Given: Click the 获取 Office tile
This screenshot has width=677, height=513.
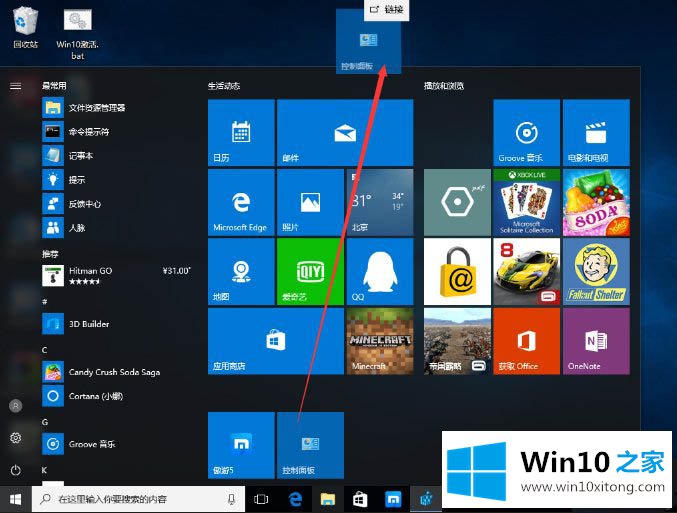Looking at the screenshot, I should 527,341.
